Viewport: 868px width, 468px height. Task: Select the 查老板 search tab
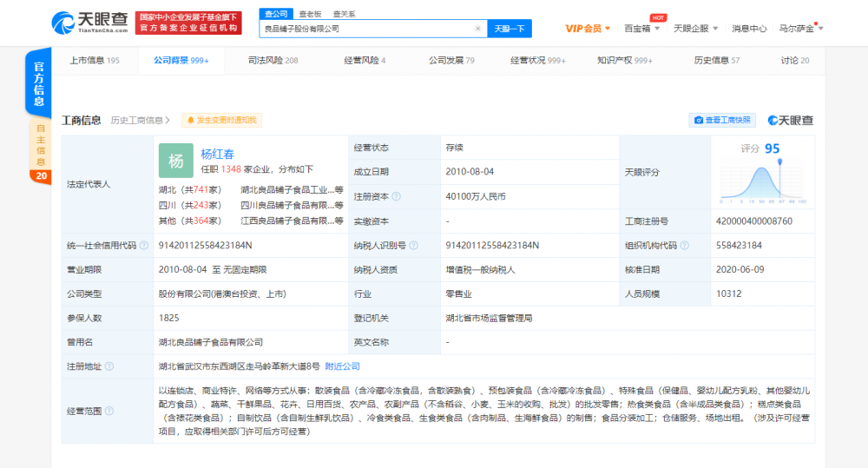[x=310, y=14]
